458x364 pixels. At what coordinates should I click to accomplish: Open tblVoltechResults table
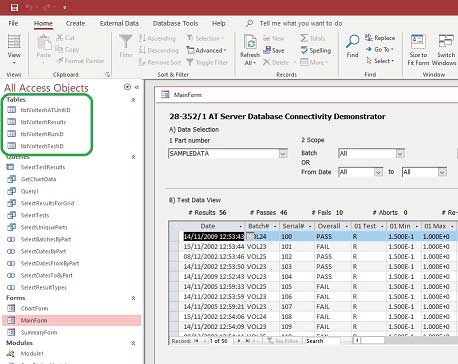click(x=36, y=122)
